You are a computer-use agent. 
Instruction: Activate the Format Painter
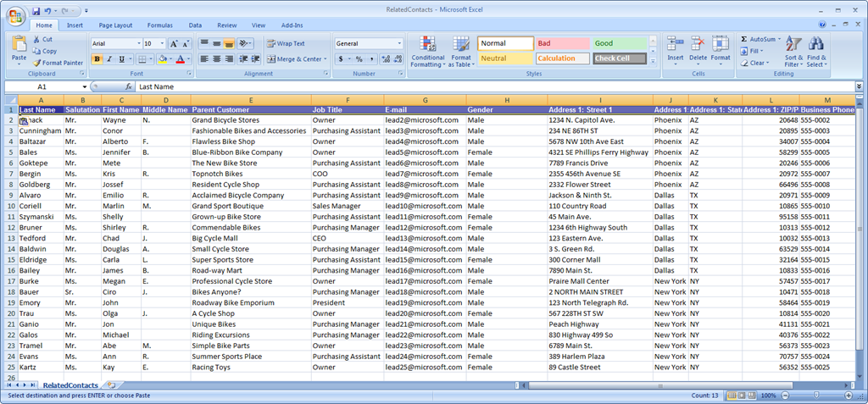(58, 63)
